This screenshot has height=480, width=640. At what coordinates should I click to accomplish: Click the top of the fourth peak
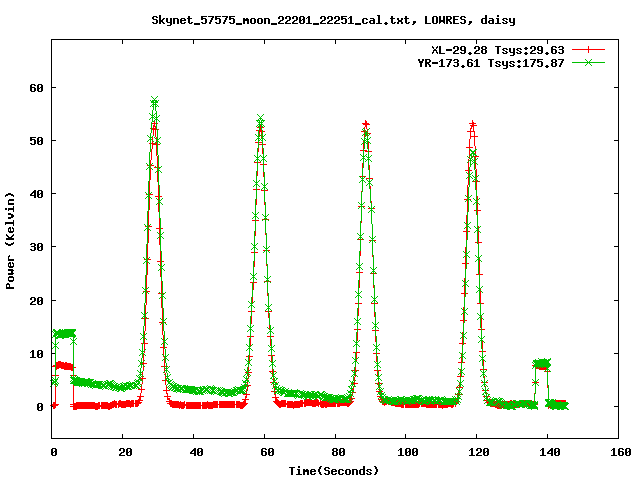(x=472, y=124)
